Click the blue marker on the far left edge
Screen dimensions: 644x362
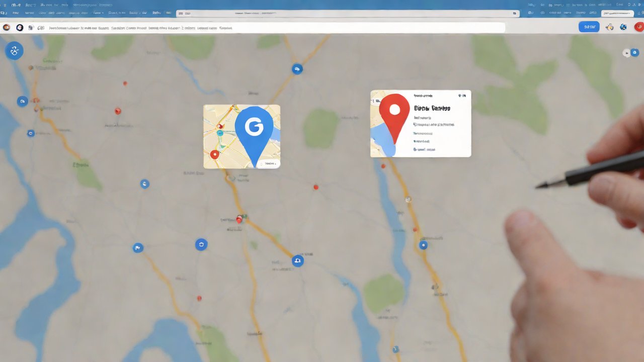tap(22, 102)
